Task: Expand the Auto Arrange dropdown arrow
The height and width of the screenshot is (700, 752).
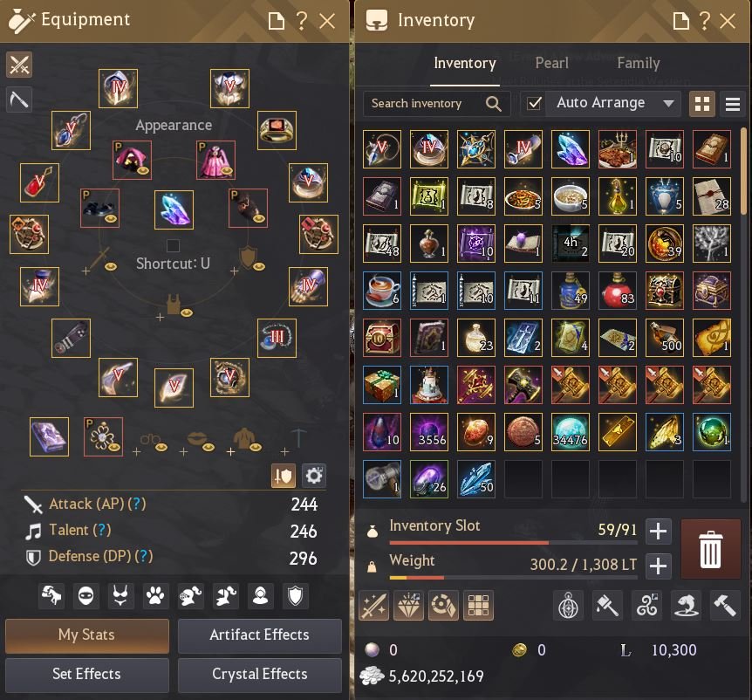Action: click(668, 103)
